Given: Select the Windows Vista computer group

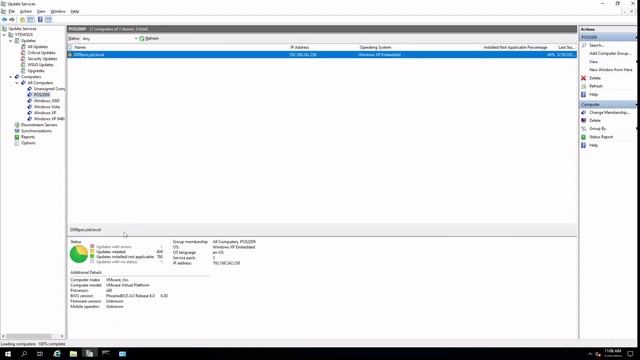Looking at the screenshot, I should point(47,107).
